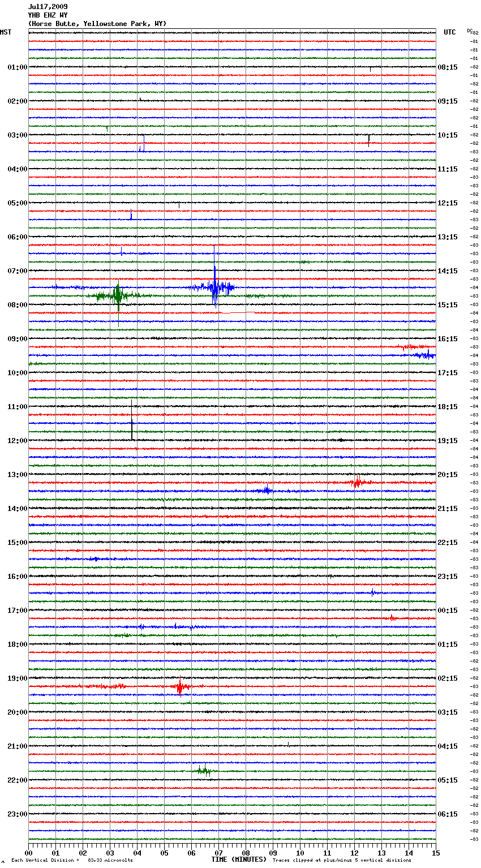This screenshot has height=868, width=481.
Task: Click the 22:15 UTC time label
Action: [x=448, y=543]
